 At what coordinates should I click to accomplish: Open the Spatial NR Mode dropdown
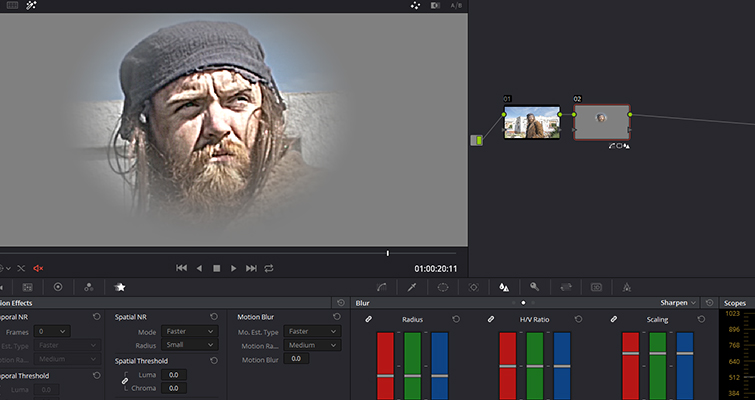[x=190, y=331]
